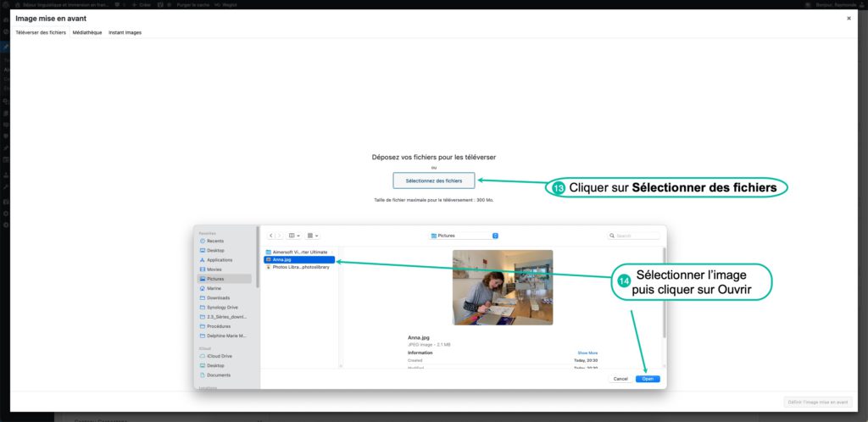This screenshot has height=422, width=868.
Task: Close the Image mise en avant dialog
Action: 849,18
